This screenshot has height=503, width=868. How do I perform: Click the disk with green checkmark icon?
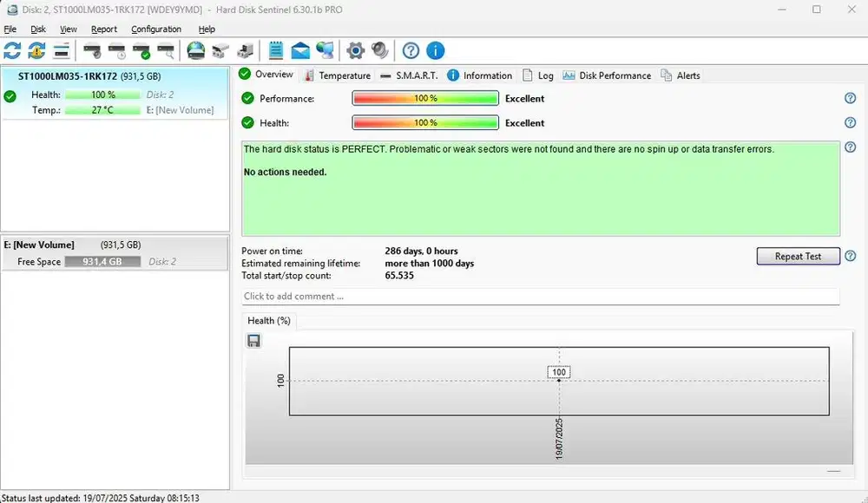(141, 50)
